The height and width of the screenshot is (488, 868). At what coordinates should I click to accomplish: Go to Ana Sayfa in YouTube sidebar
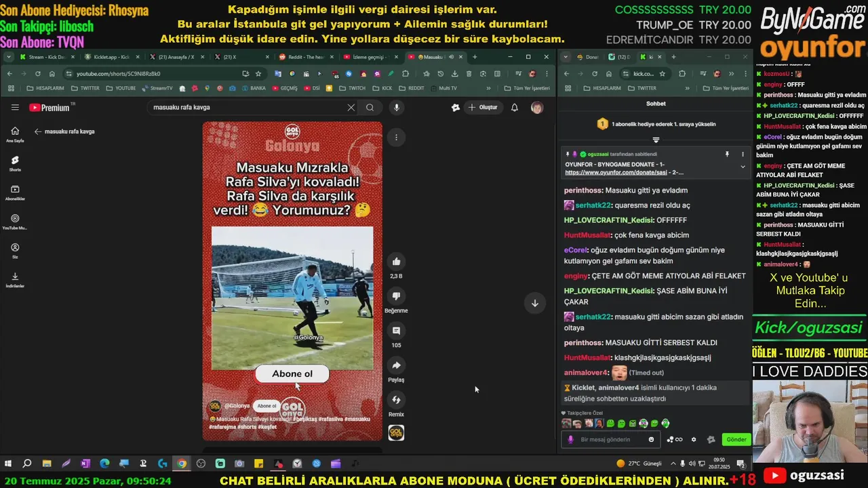pos(15,134)
